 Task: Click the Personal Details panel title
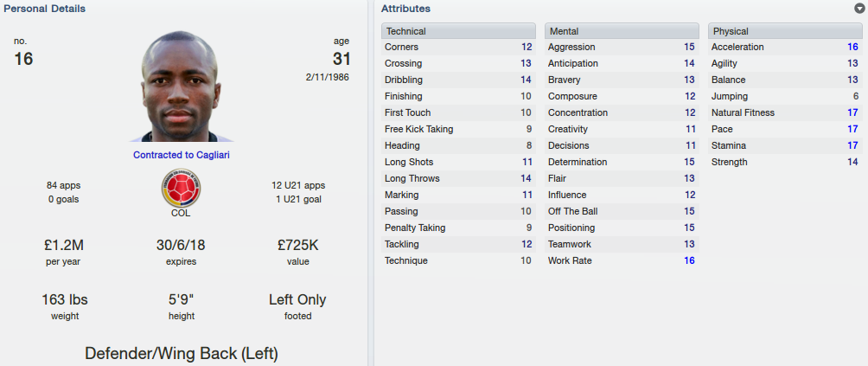[44, 9]
